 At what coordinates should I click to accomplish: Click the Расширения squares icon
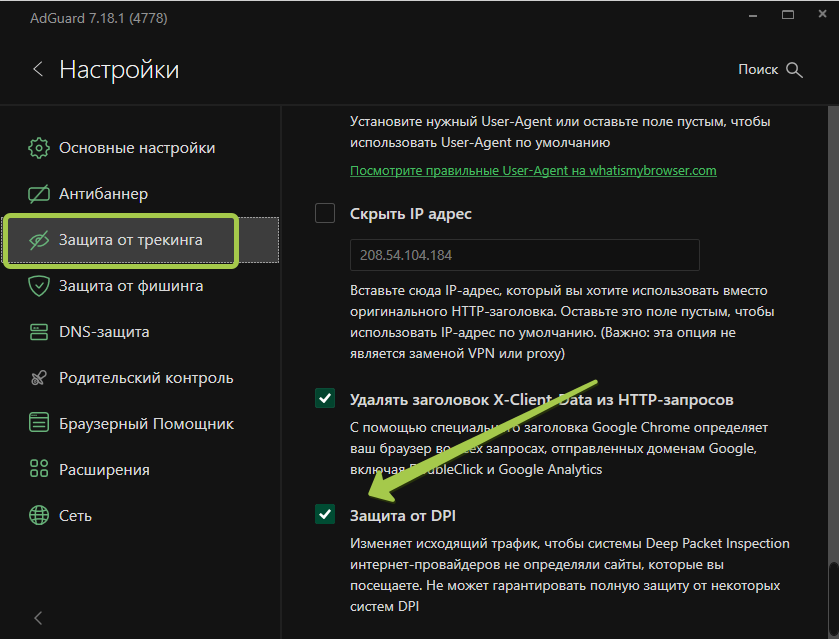(x=38, y=469)
